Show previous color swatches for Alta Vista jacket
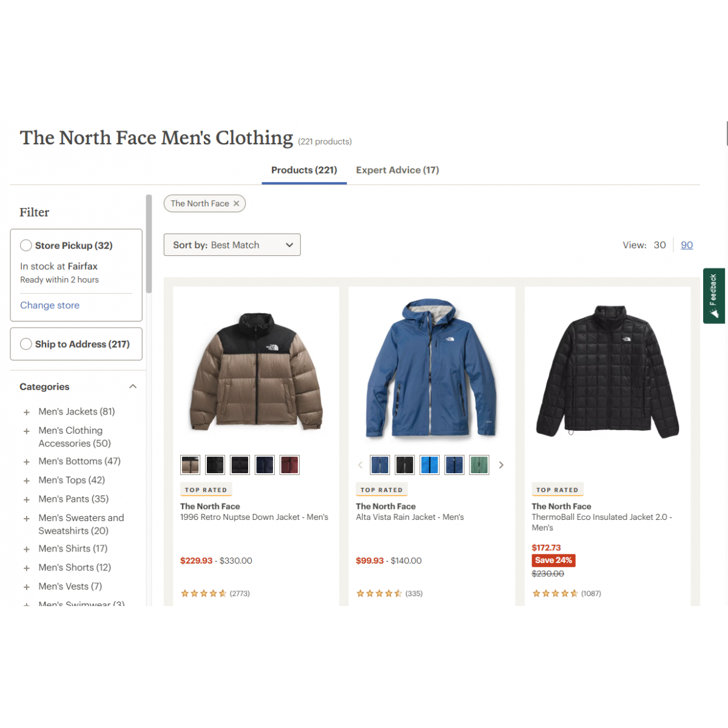The height and width of the screenshot is (728, 728). 360,465
